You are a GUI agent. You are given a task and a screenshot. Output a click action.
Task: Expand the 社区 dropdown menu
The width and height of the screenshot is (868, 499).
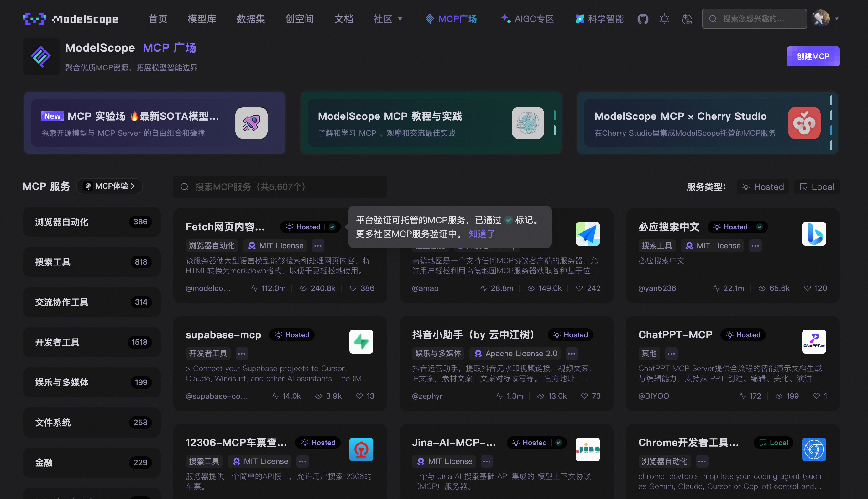coord(388,19)
